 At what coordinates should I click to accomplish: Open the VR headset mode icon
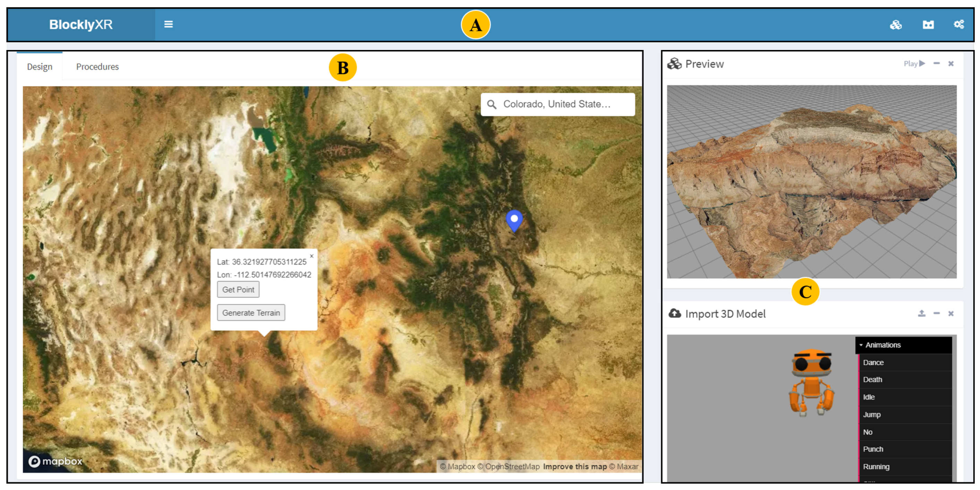pos(928,25)
